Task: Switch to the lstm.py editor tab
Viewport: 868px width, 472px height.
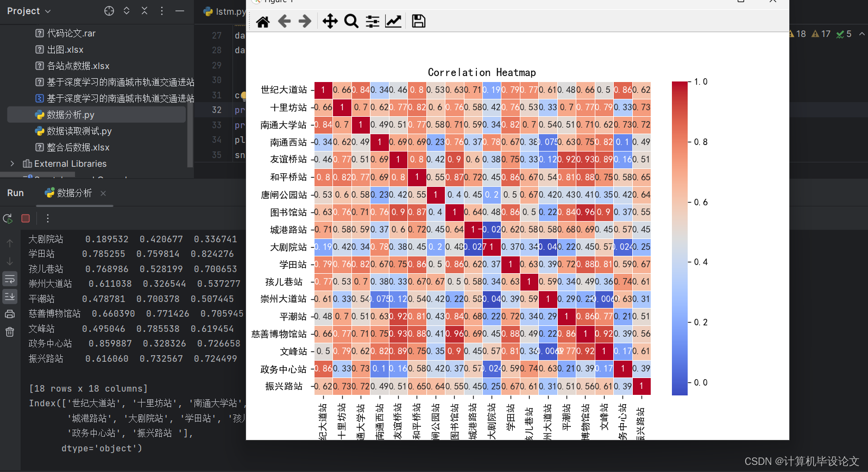Action: pos(225,11)
